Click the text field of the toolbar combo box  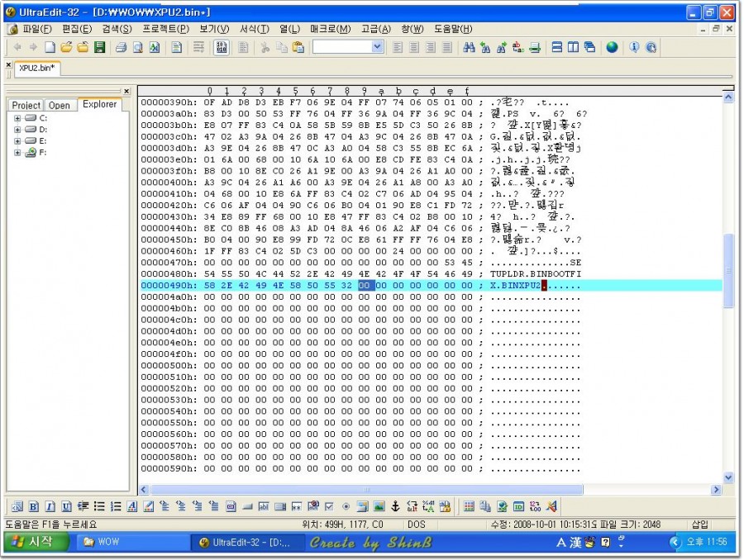(342, 47)
